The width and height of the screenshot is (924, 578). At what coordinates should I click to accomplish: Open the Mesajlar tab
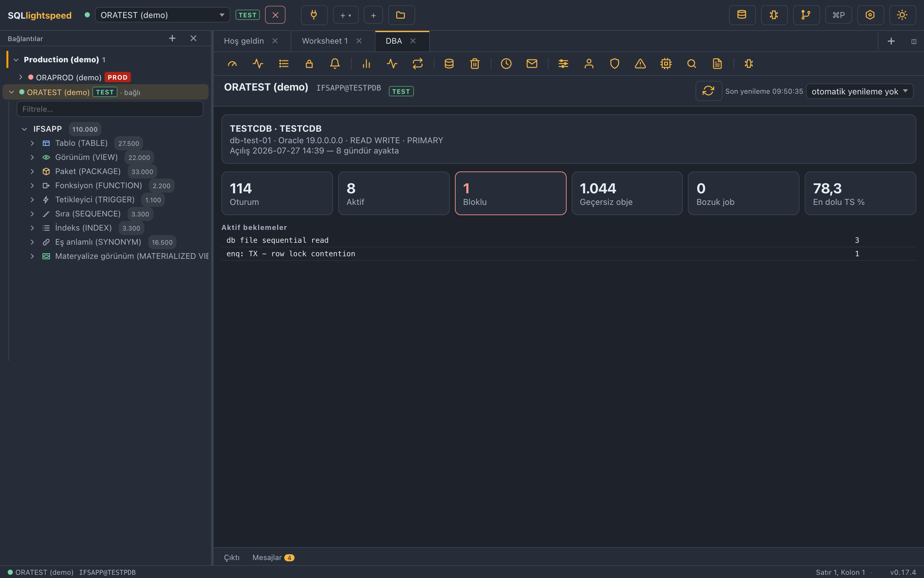pos(273,557)
